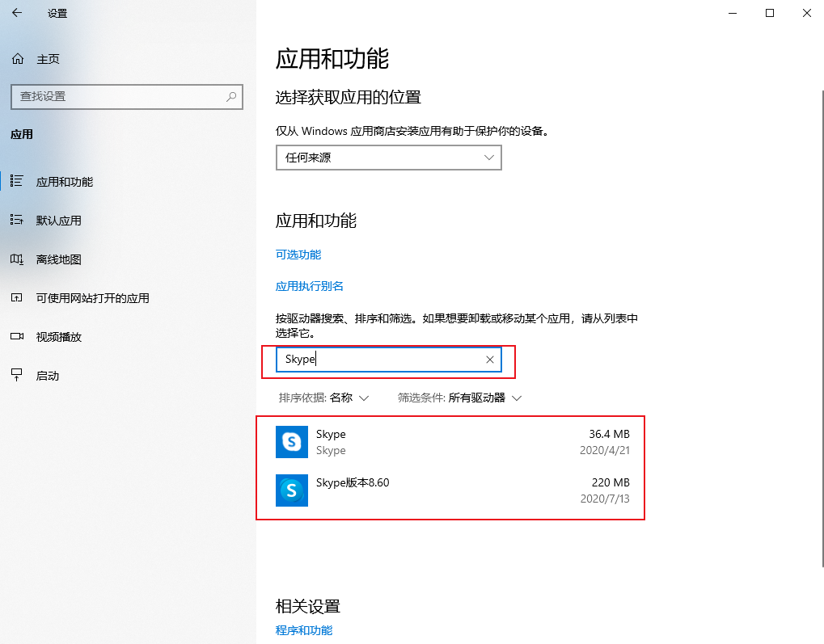Open the 排序依据: 名称 sort dropdown
824x644 pixels.
[323, 398]
